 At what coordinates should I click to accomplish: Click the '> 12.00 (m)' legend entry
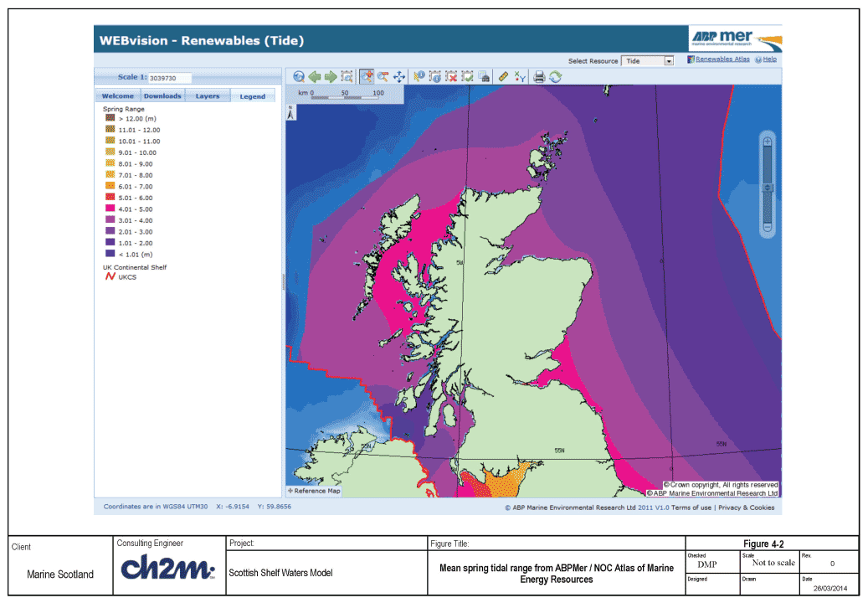[131, 118]
